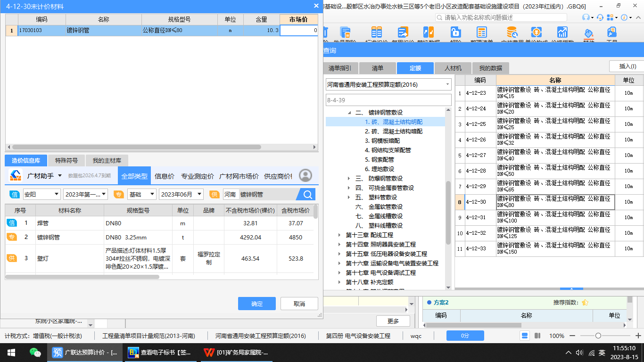Click the 取消 button

coord(299,304)
